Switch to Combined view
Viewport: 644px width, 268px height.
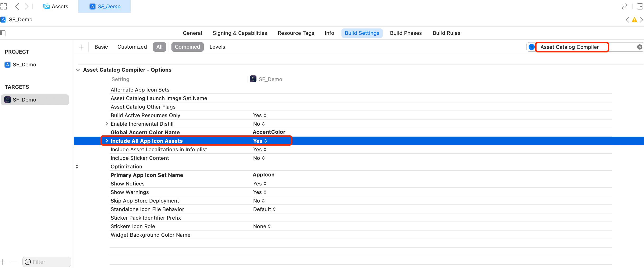pos(188,47)
